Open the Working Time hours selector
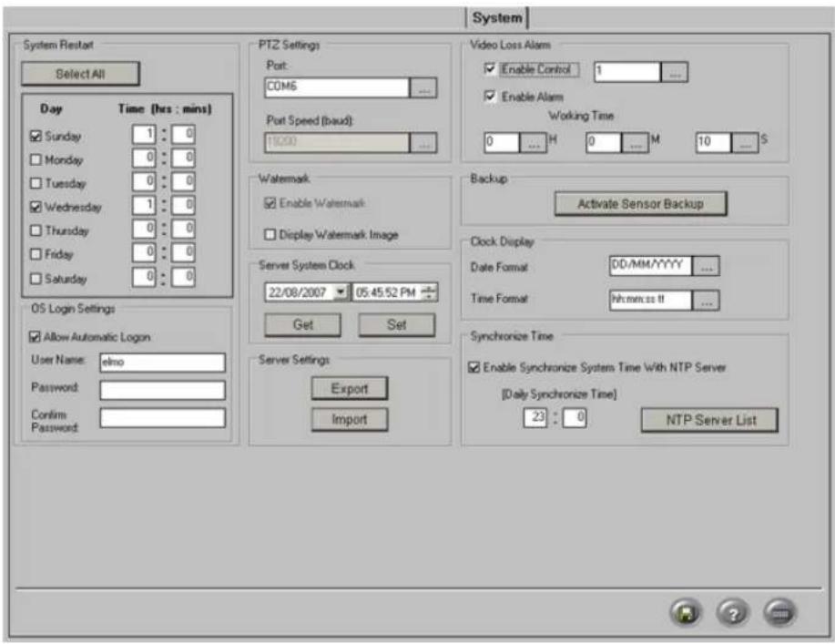The height and width of the screenshot is (644, 835). (x=533, y=143)
